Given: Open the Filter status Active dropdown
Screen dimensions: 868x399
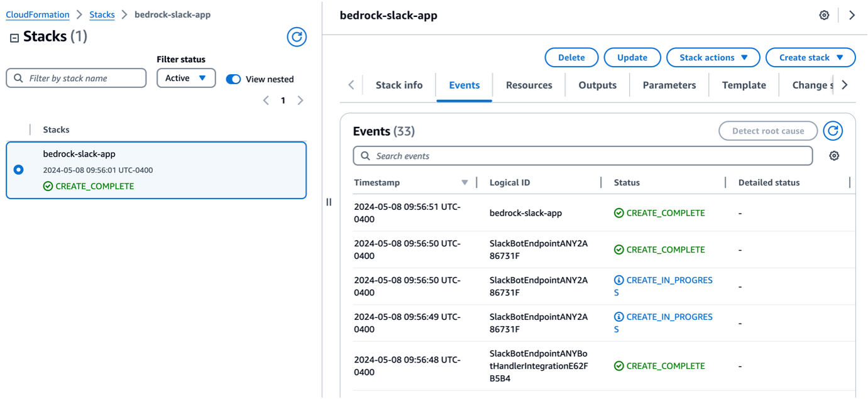Looking at the screenshot, I should [186, 78].
